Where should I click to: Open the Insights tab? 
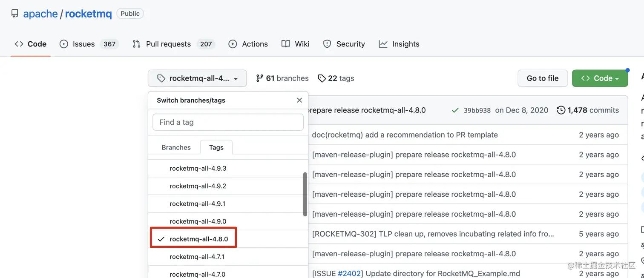[399, 44]
